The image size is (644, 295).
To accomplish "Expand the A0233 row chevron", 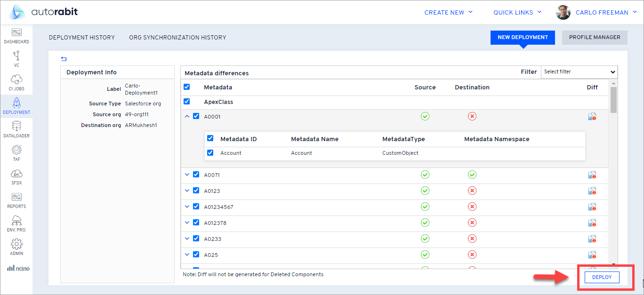I will coord(187,239).
